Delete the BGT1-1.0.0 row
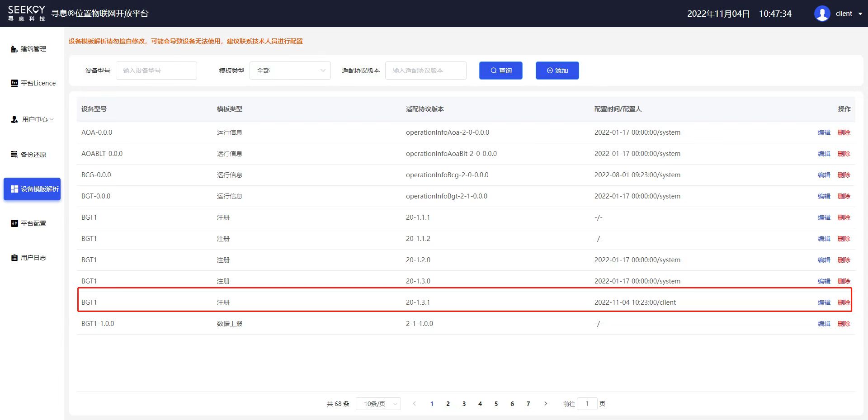868x420 pixels. click(844, 324)
